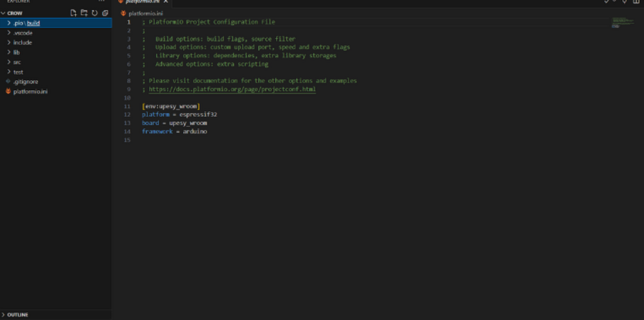Expand the src folder
The width and height of the screenshot is (644, 320).
pyautogui.click(x=56, y=62)
